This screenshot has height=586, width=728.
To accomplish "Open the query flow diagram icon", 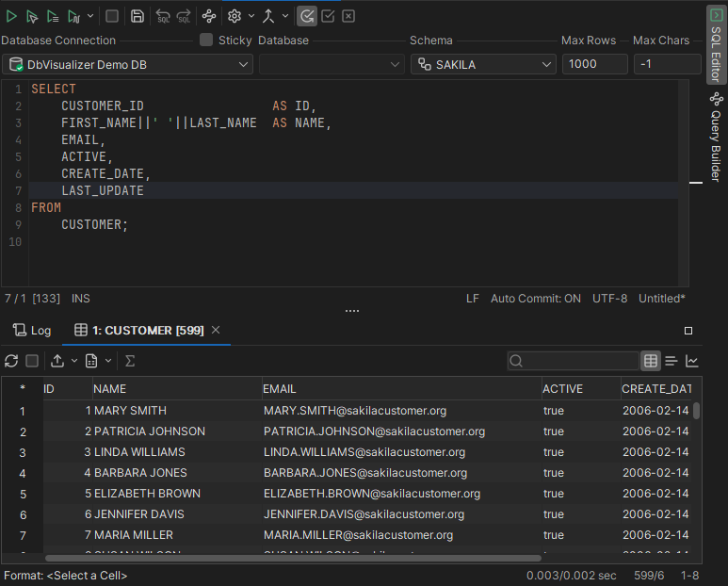I will tap(209, 17).
